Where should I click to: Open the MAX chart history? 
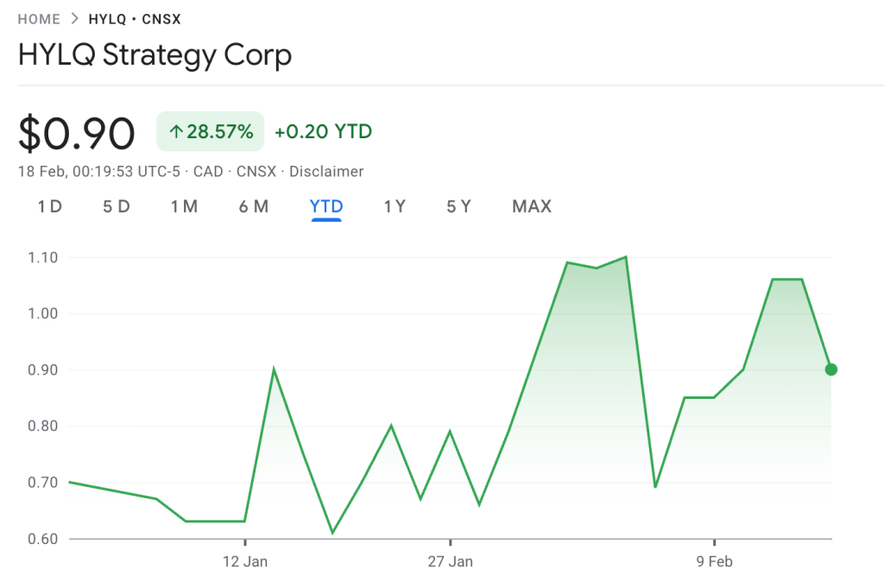click(531, 206)
